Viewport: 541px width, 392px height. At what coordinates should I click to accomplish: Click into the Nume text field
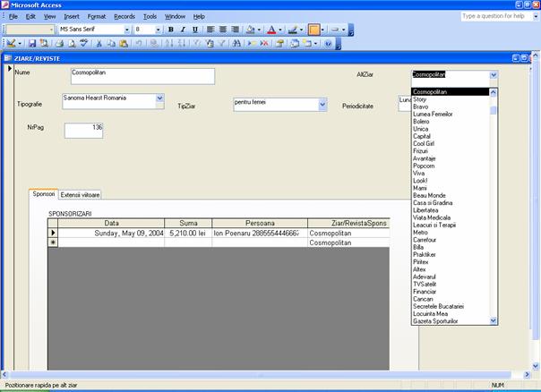click(x=142, y=76)
